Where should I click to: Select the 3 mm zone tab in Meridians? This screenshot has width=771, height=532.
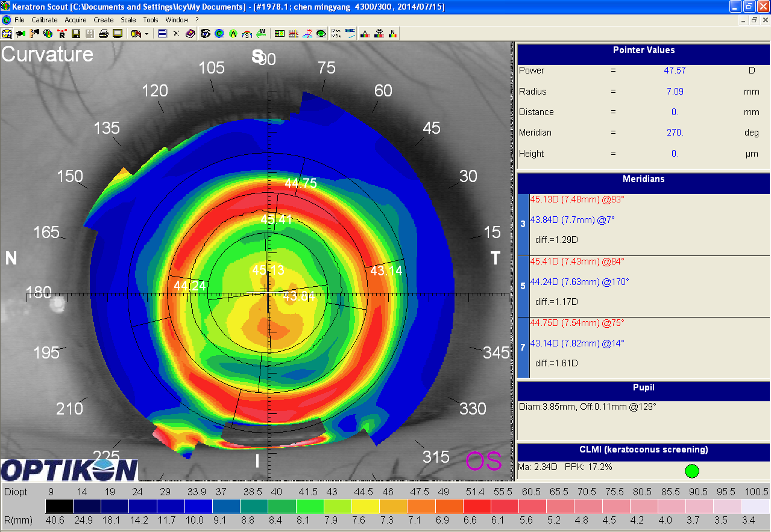523,224
